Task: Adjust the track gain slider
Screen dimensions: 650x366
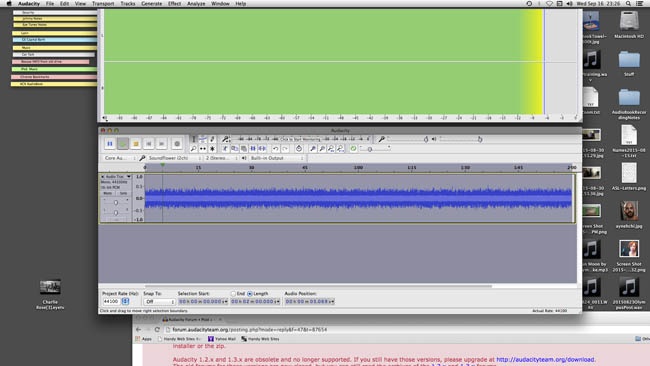Action: (x=116, y=202)
